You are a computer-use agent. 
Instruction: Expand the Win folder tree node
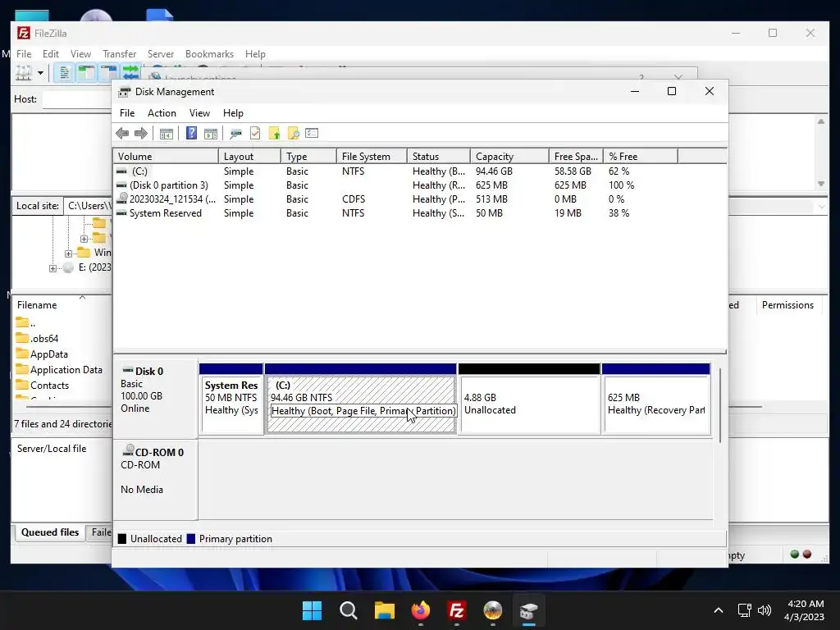68,253
